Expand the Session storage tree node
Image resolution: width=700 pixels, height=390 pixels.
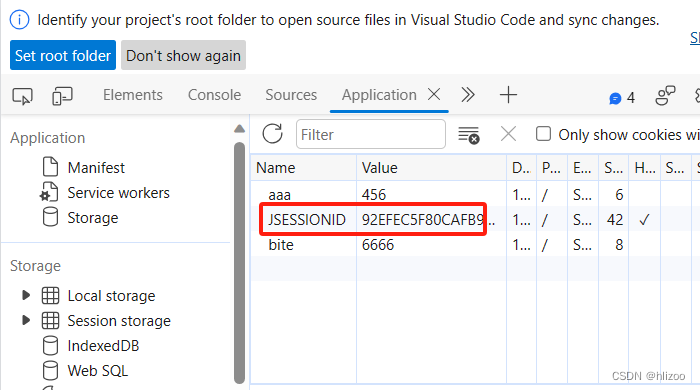[26, 320]
